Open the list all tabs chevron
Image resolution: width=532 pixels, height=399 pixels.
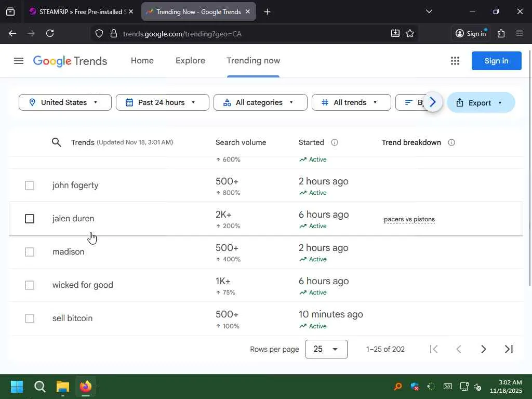pyautogui.click(x=429, y=11)
